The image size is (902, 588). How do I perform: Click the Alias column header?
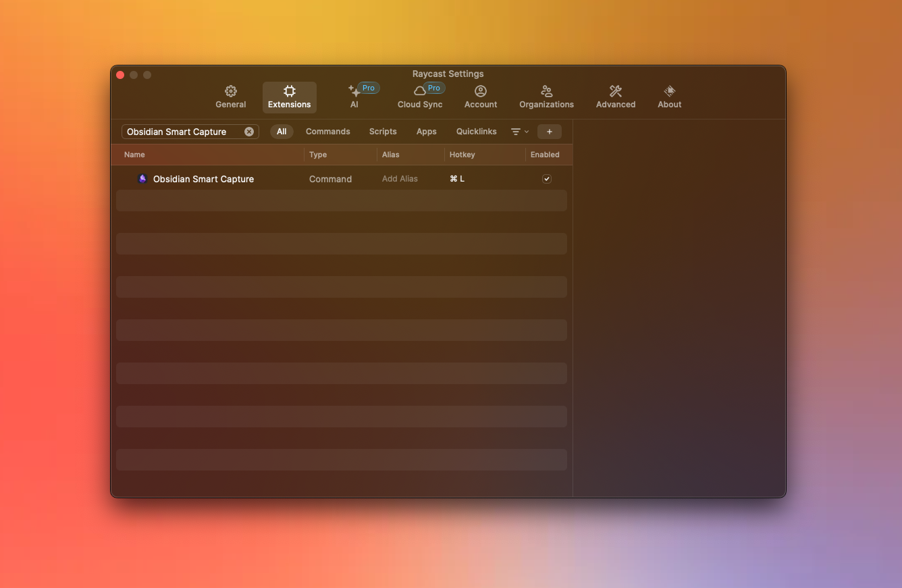pyautogui.click(x=391, y=155)
